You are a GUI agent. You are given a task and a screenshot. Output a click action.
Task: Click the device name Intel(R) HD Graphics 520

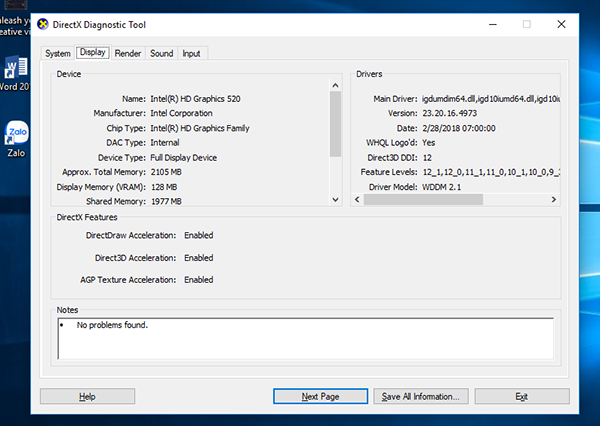click(195, 99)
